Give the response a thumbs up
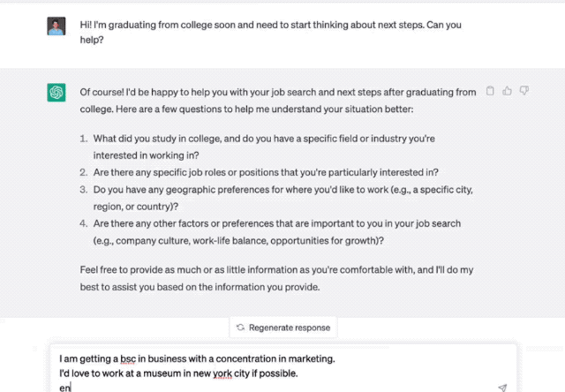Image resolution: width=565 pixels, height=392 pixels. coord(507,91)
